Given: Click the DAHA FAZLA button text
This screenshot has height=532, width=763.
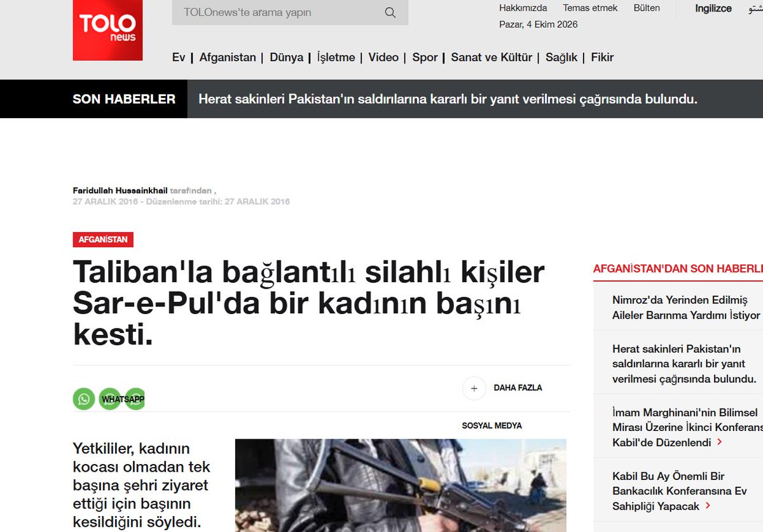Looking at the screenshot, I should click(518, 388).
